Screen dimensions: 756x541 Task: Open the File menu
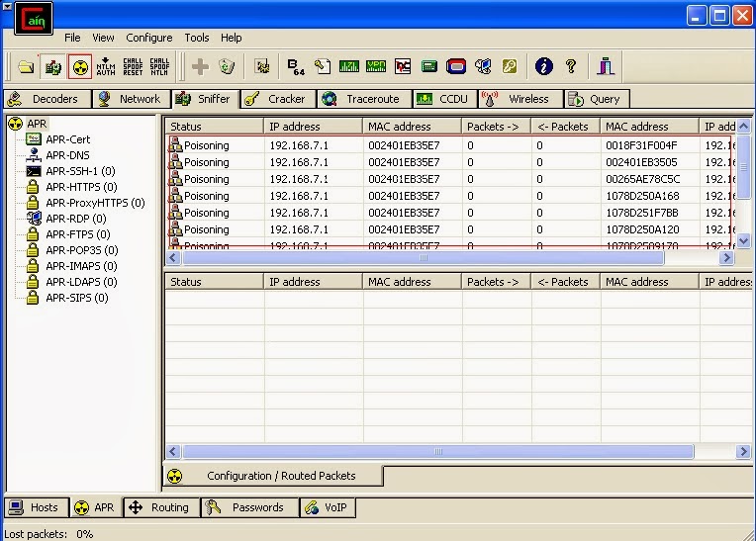tap(72, 38)
